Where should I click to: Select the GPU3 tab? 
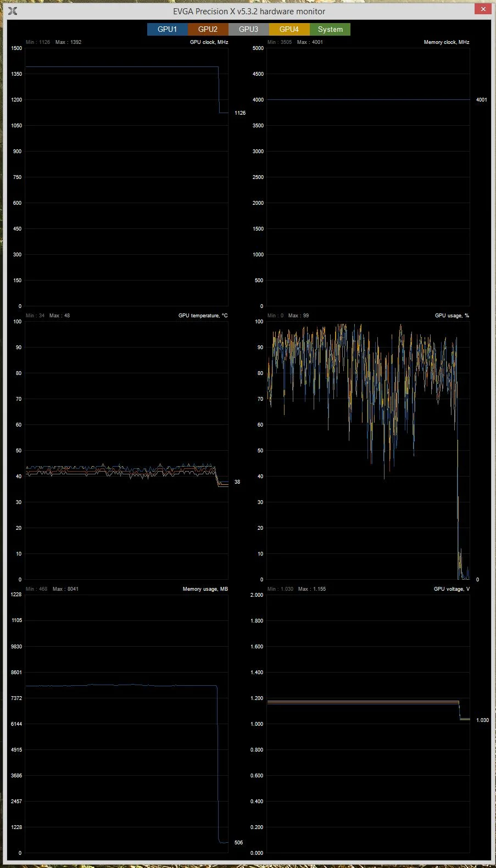click(249, 29)
